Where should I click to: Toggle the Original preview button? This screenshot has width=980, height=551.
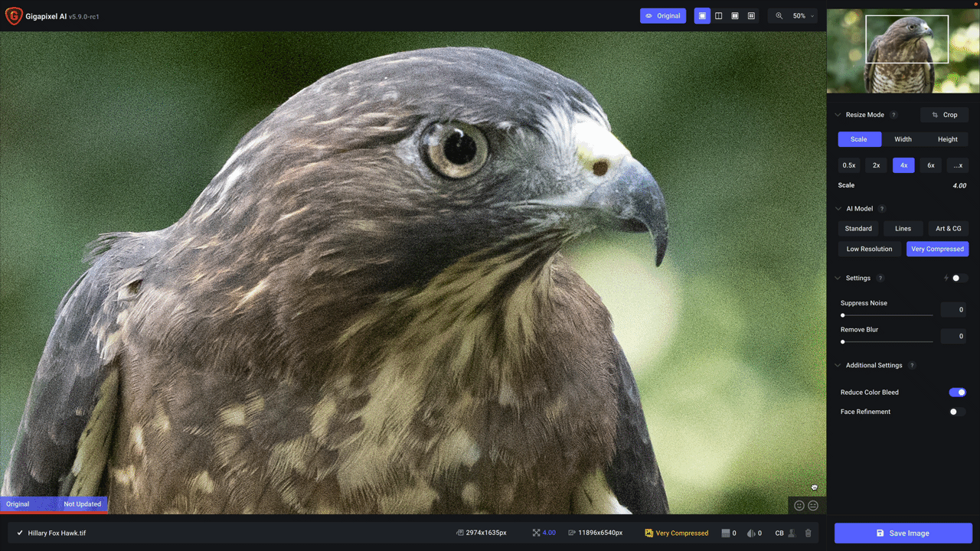coord(663,16)
